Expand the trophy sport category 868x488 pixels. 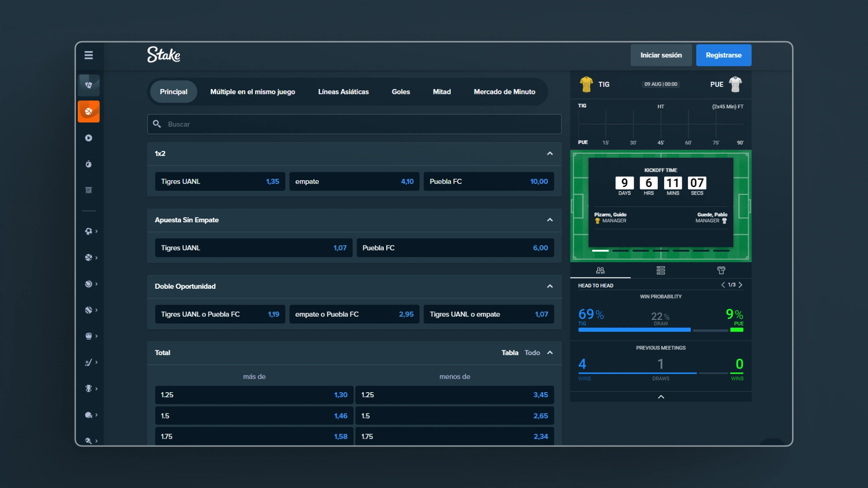[91, 389]
